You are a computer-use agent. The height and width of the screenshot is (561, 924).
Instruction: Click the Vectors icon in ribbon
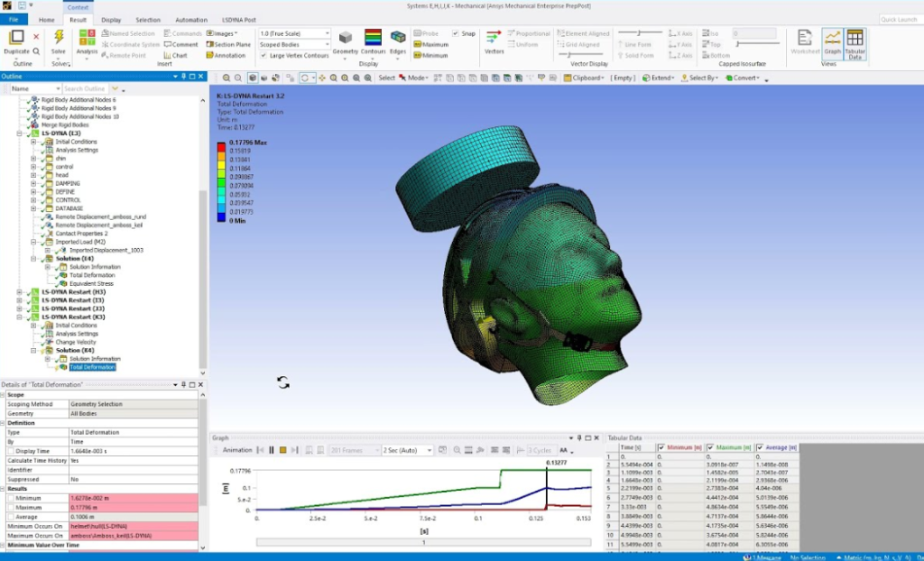(x=494, y=37)
